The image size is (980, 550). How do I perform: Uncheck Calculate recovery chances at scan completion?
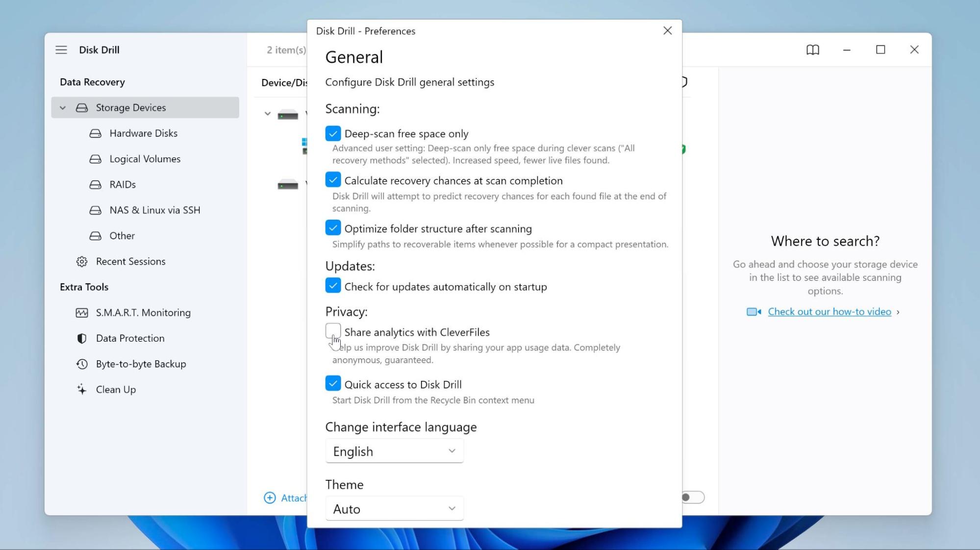point(333,180)
